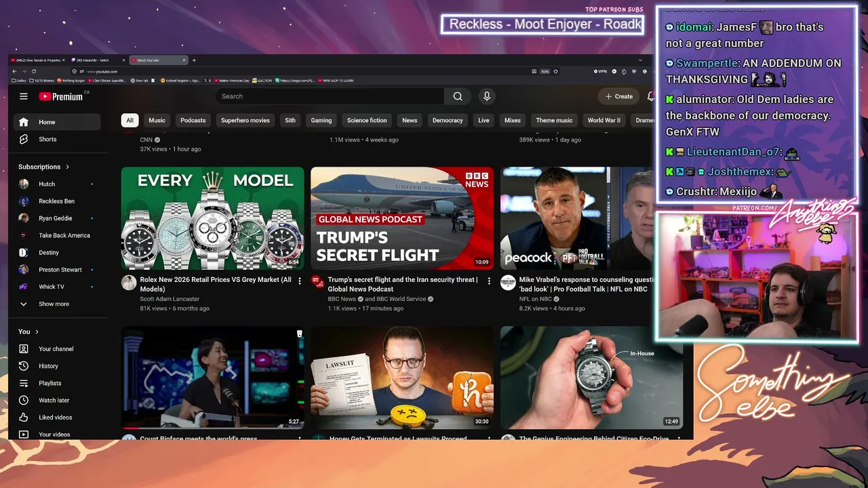Click the YouTube search input field
The image size is (868, 488).
coord(330,96)
